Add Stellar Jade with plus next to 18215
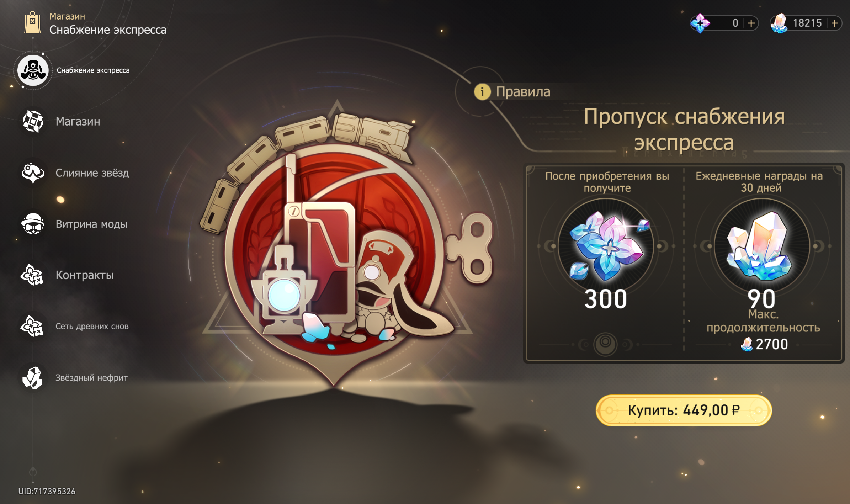 point(835,23)
